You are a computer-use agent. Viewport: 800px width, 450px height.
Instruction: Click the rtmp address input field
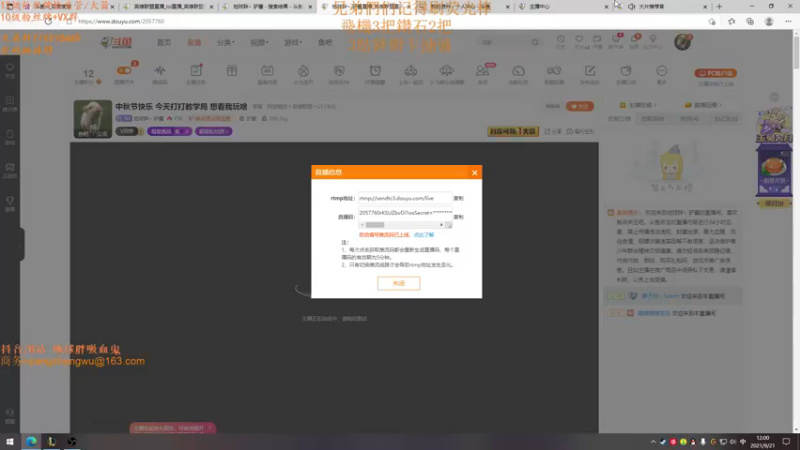(405, 198)
